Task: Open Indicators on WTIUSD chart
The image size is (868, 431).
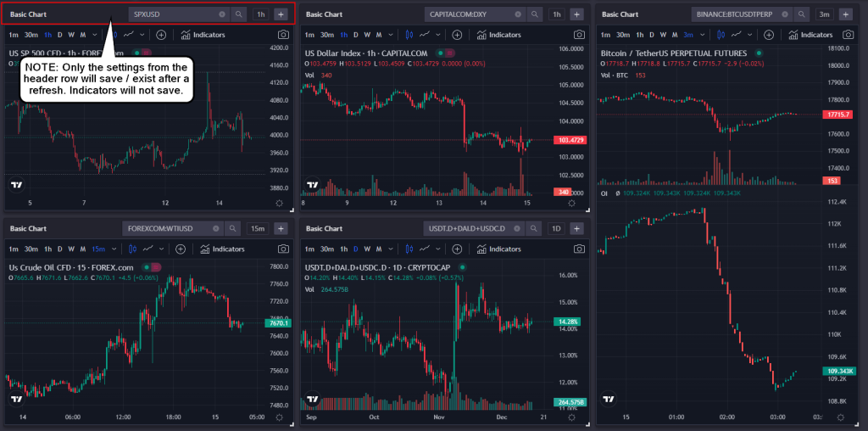Action: [223, 249]
